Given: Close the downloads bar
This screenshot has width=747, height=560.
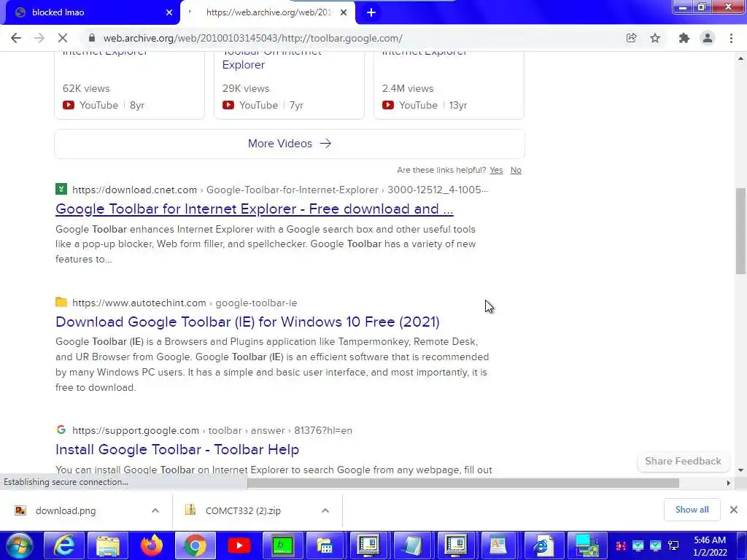Looking at the screenshot, I should coord(734,510).
